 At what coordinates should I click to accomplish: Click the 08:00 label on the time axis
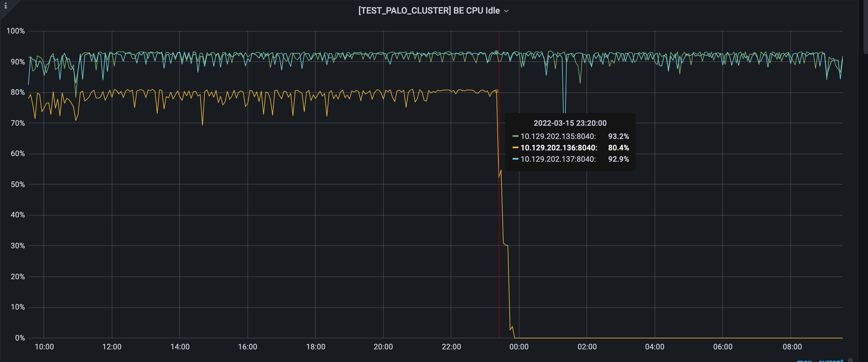pyautogui.click(x=792, y=347)
